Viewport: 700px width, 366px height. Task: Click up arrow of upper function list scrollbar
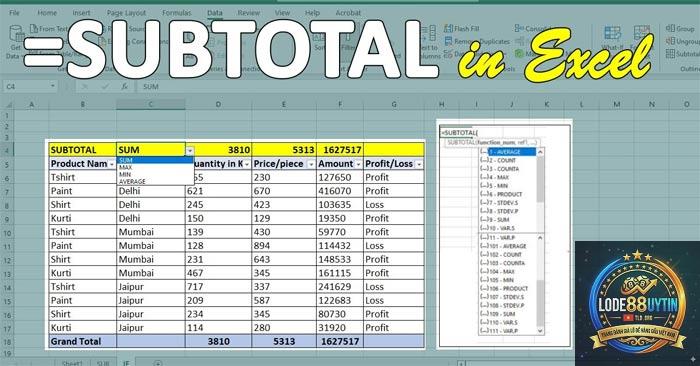540,152
